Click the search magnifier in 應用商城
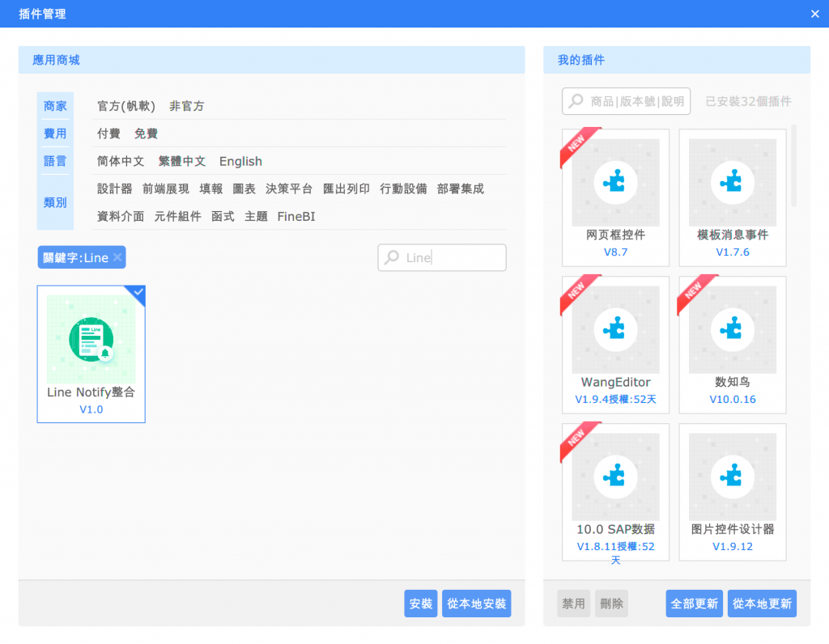Viewport: 829px width, 644px height. coord(392,257)
